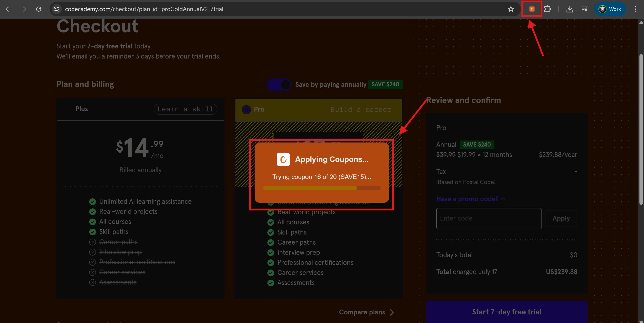Viewport: 644px width, 323px height.
Task: Click the Enter code input field
Action: pyautogui.click(x=489, y=219)
